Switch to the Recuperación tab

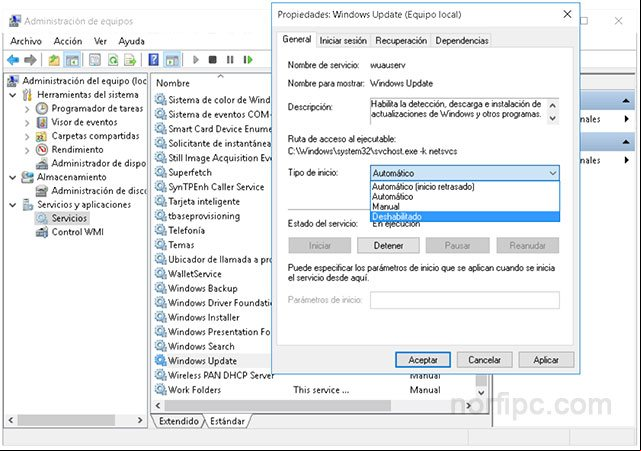(x=401, y=40)
